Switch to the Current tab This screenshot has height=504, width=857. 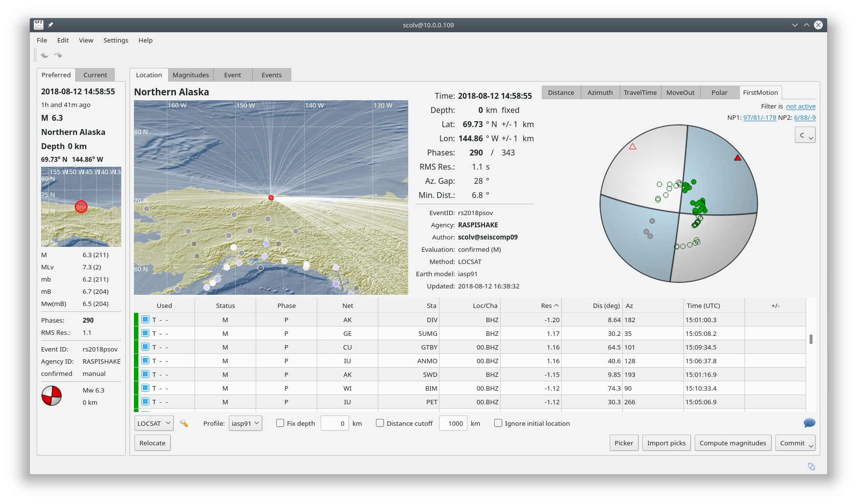coord(95,75)
